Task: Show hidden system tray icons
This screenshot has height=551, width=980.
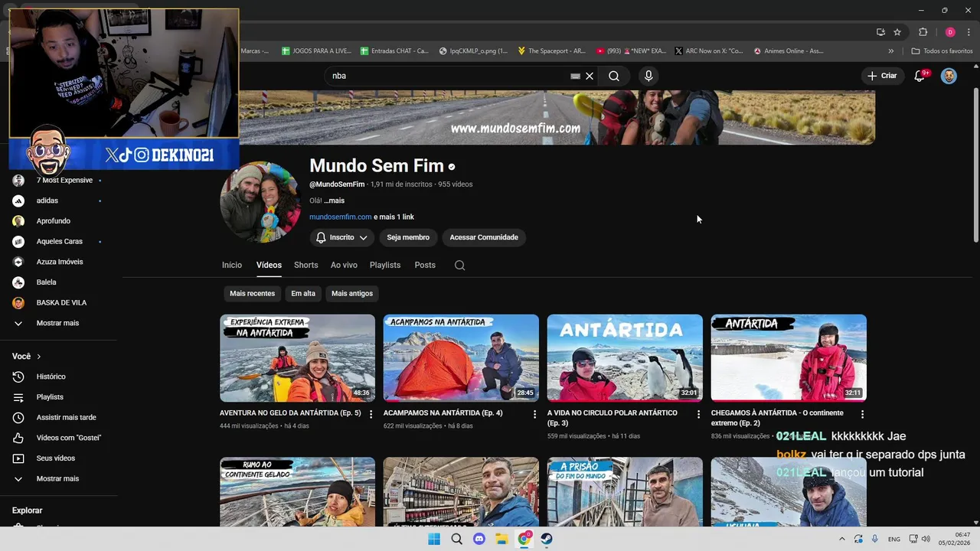Action: (842, 539)
